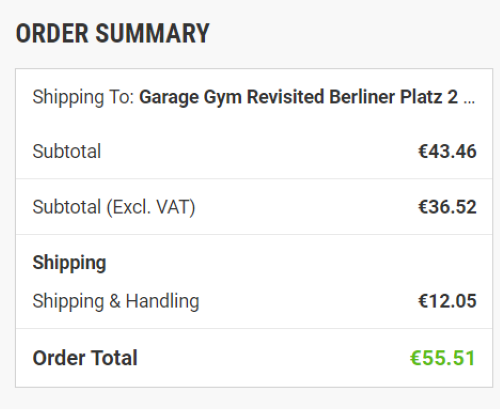Click the bold Shipping section heading

click(69, 263)
